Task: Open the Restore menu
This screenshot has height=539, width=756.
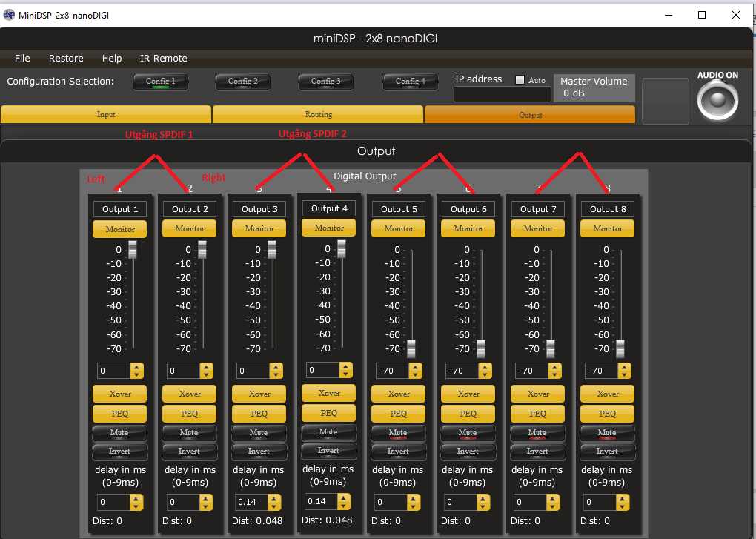Action: [x=66, y=59]
